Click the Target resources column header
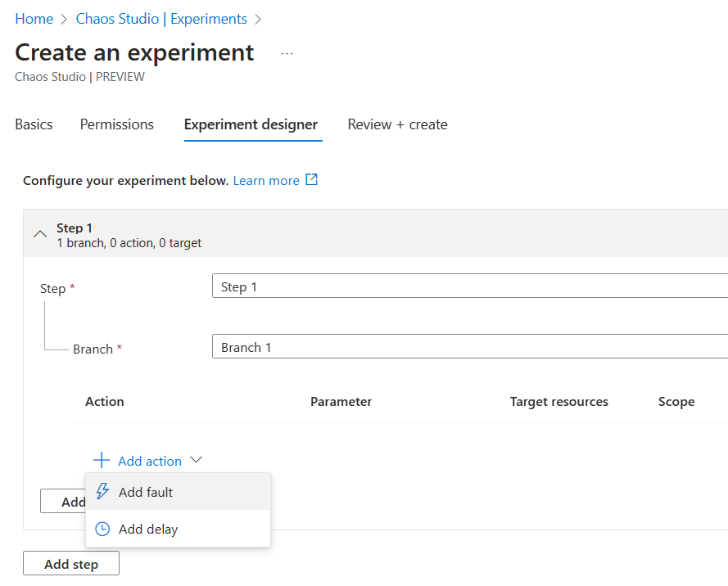728x586 pixels. coord(558,401)
